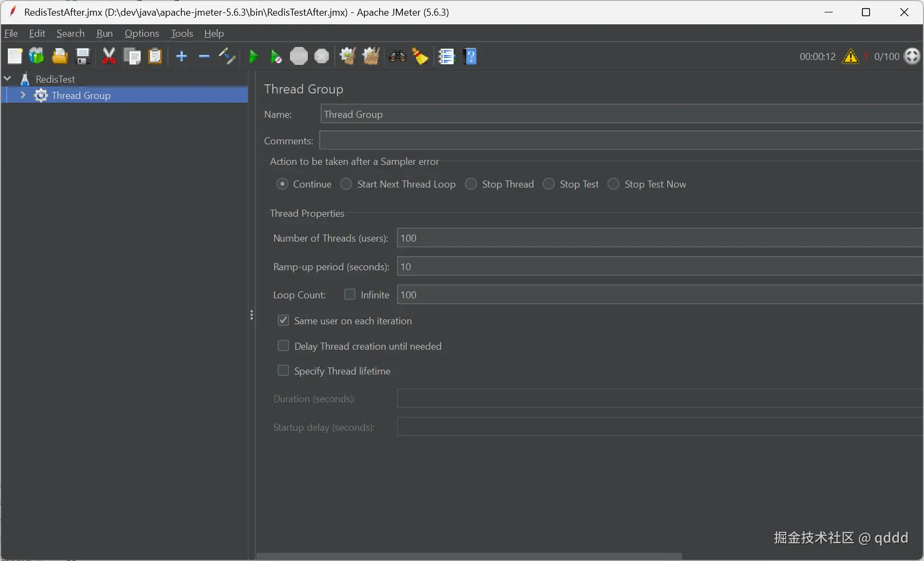Select the Stop Thread radio button

pos(471,184)
